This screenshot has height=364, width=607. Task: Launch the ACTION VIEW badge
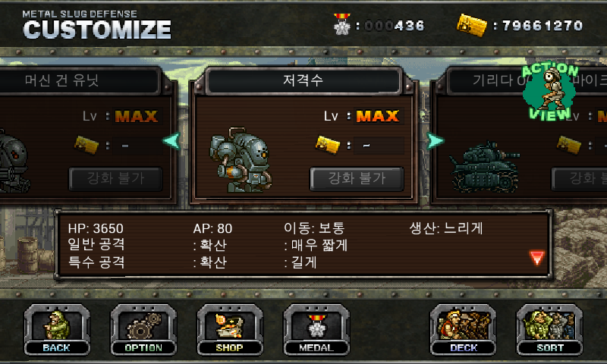click(549, 91)
